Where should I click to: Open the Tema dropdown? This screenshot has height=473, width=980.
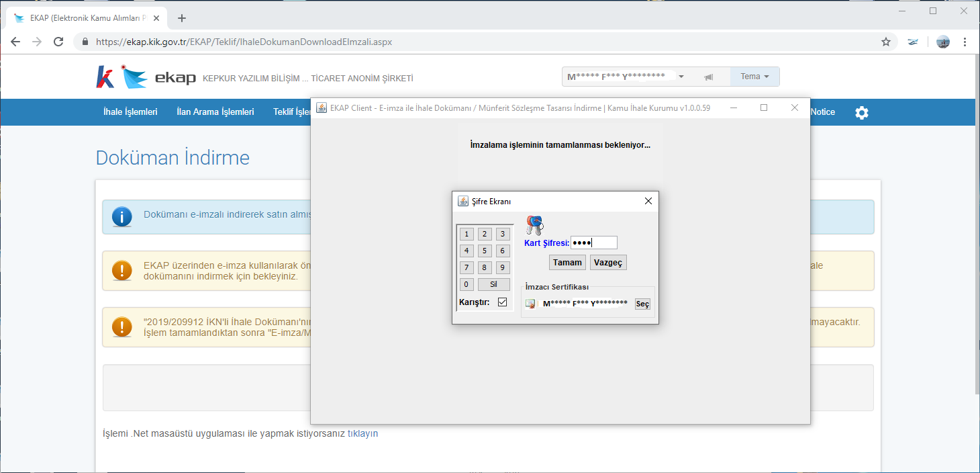click(755, 77)
